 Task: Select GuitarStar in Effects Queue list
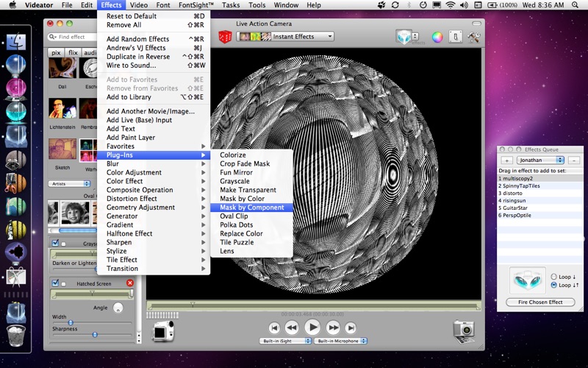tap(539, 208)
